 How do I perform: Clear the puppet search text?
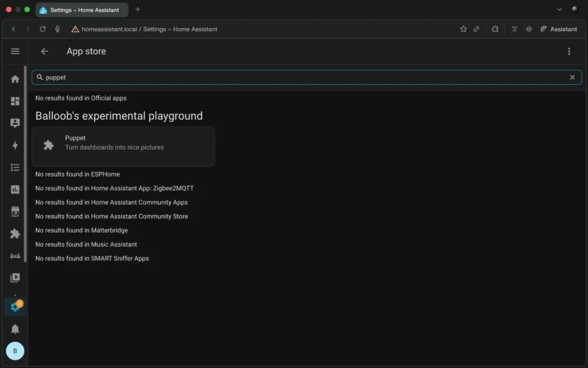(572, 78)
